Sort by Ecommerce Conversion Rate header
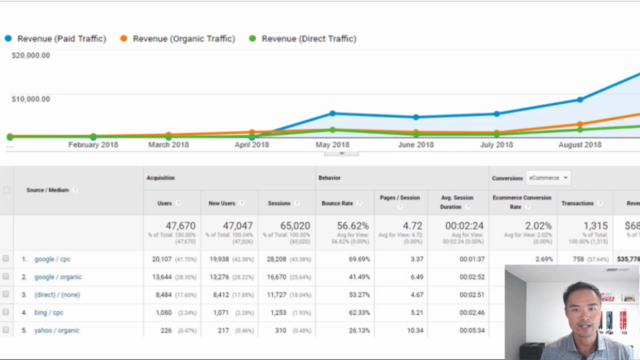 pos(522,202)
